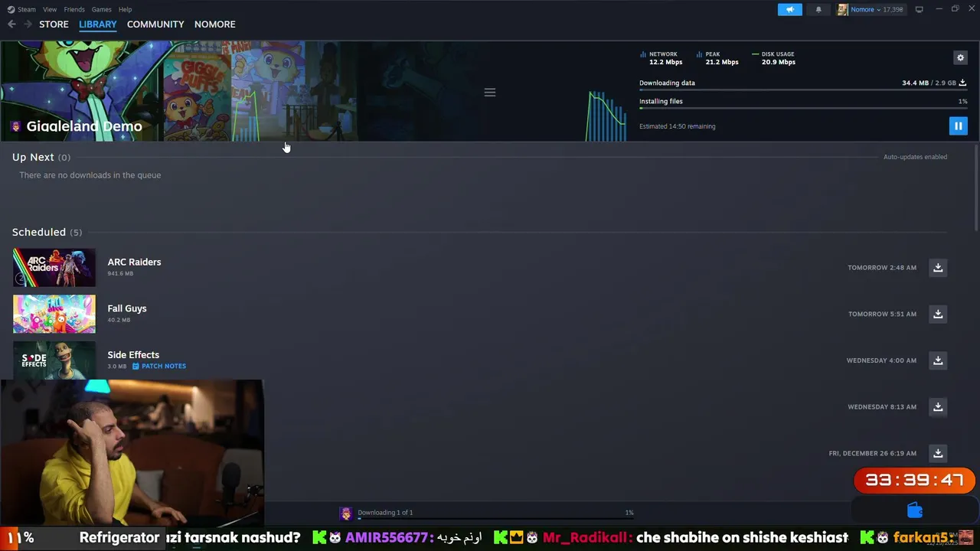Click the NETWORK 12.2 Mbps stat
Image resolution: width=980 pixels, height=551 pixels.
(x=661, y=58)
